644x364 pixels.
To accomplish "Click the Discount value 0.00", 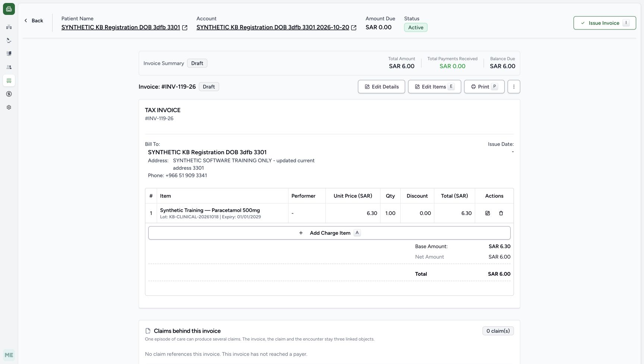I will [425, 213].
